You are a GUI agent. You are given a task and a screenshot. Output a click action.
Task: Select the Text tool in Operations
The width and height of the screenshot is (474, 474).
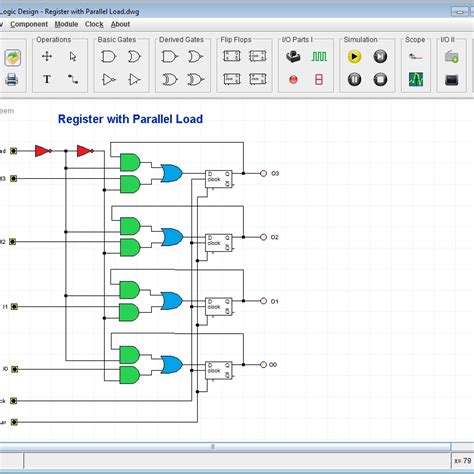[47, 79]
